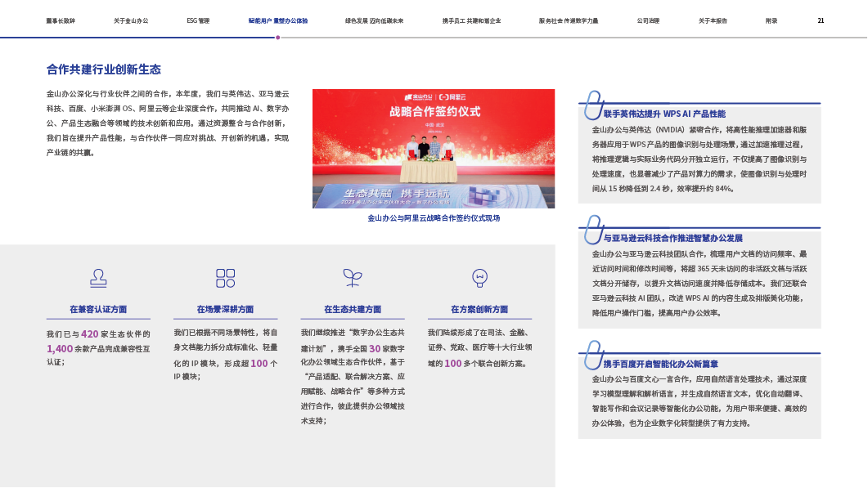The width and height of the screenshot is (868, 488).
Task: Click the four-squares grid icon for 场景深耕
Action: tap(225, 278)
